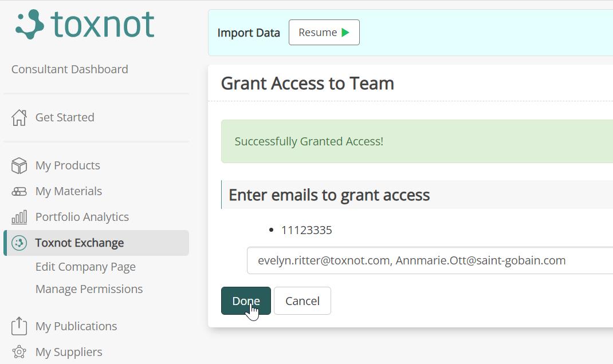This screenshot has height=364, width=613.
Task: Click the Toxnot Exchange circular icon
Action: 19,243
